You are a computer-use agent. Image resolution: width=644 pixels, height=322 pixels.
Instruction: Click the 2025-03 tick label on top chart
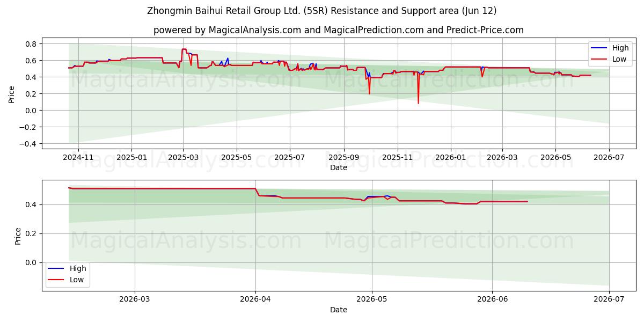click(x=183, y=158)
